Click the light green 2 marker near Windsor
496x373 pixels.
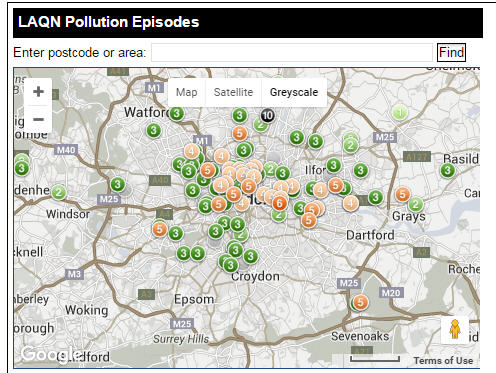59,192
